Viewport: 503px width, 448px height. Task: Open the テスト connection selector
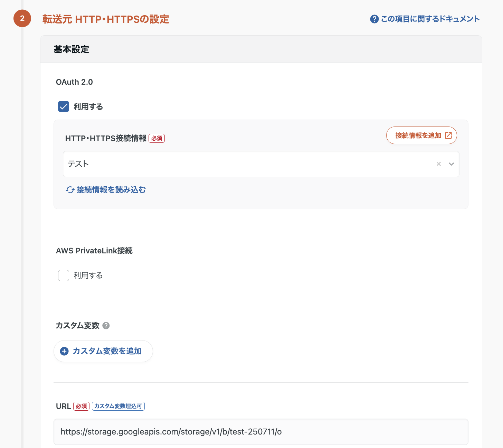click(x=242, y=164)
